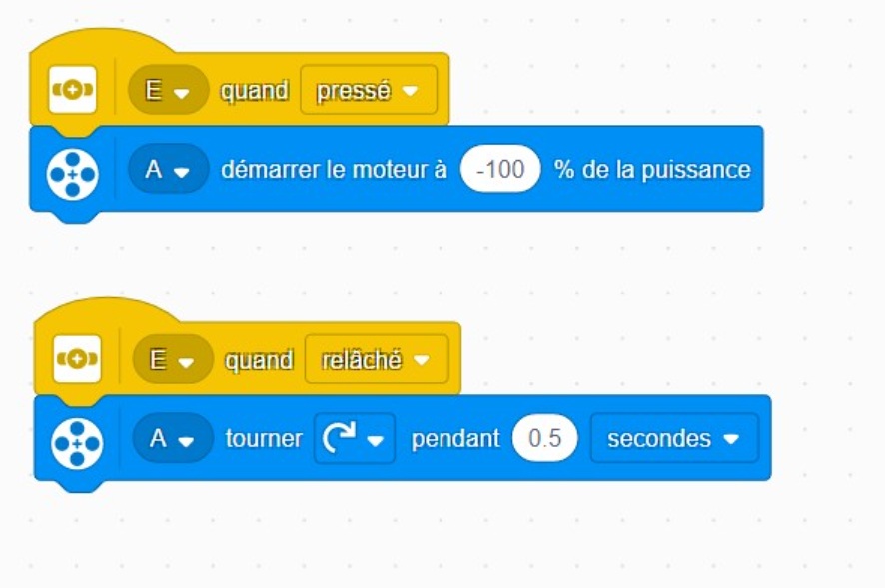Click "quand" label in the pressé hat block

click(x=255, y=91)
